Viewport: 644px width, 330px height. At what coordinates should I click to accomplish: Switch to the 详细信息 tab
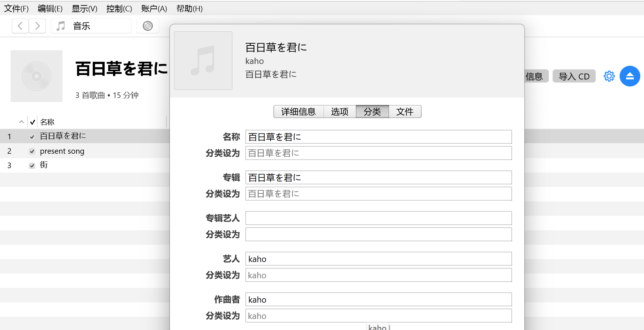299,112
